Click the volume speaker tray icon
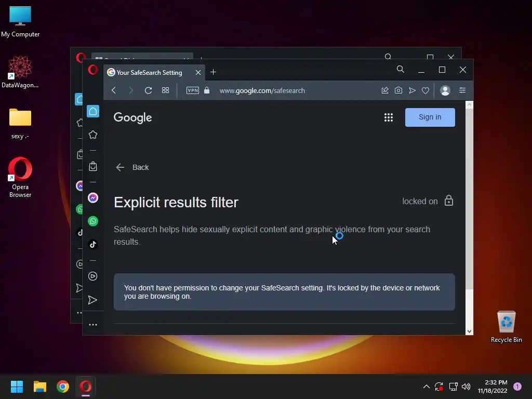 coord(466,387)
